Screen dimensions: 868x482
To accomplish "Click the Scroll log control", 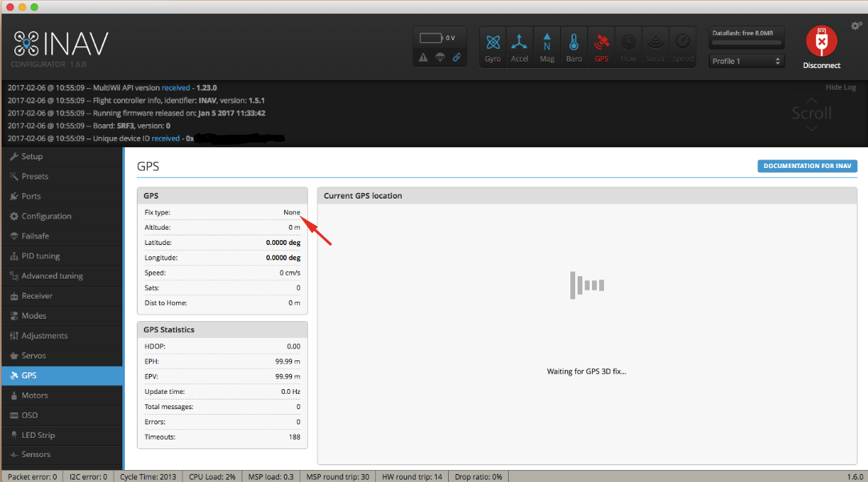I will [x=811, y=114].
